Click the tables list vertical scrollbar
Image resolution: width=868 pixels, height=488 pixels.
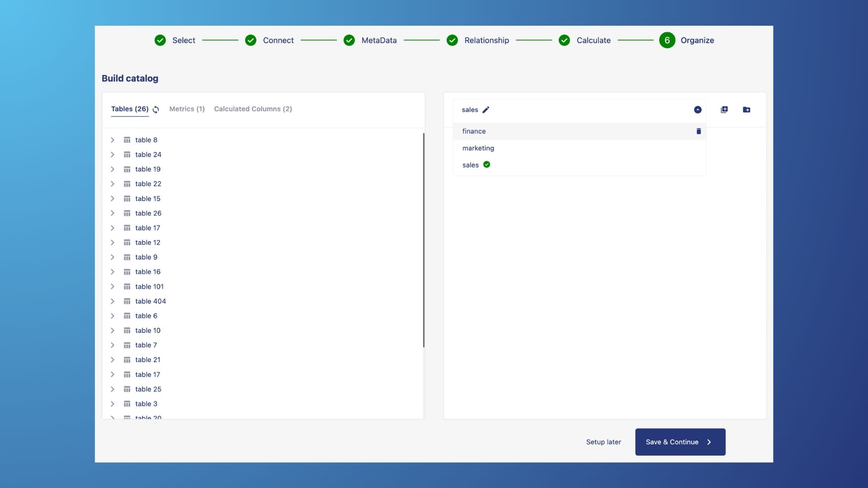424,239
